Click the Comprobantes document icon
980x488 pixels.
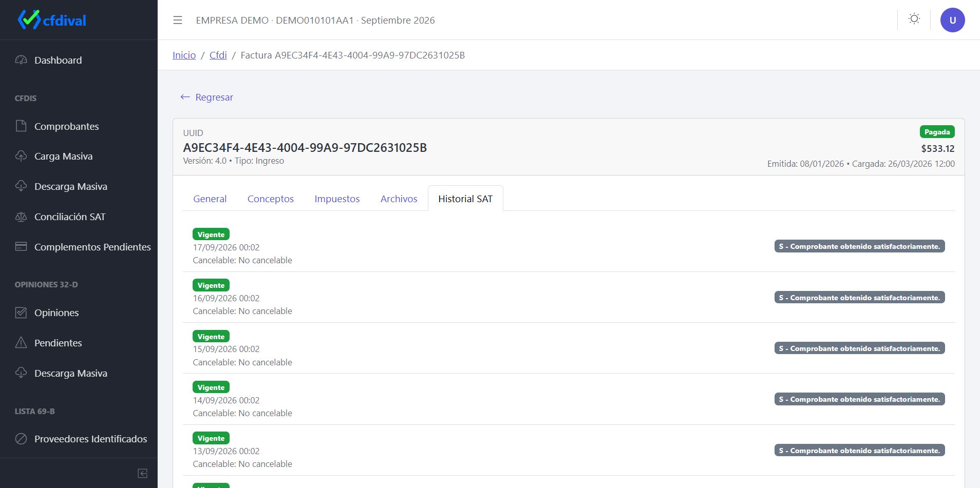coord(21,126)
